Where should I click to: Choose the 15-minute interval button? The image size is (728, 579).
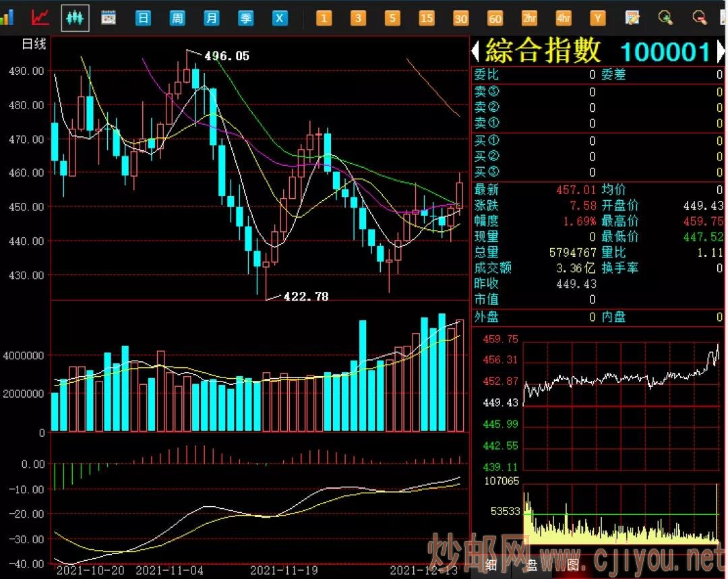426,18
